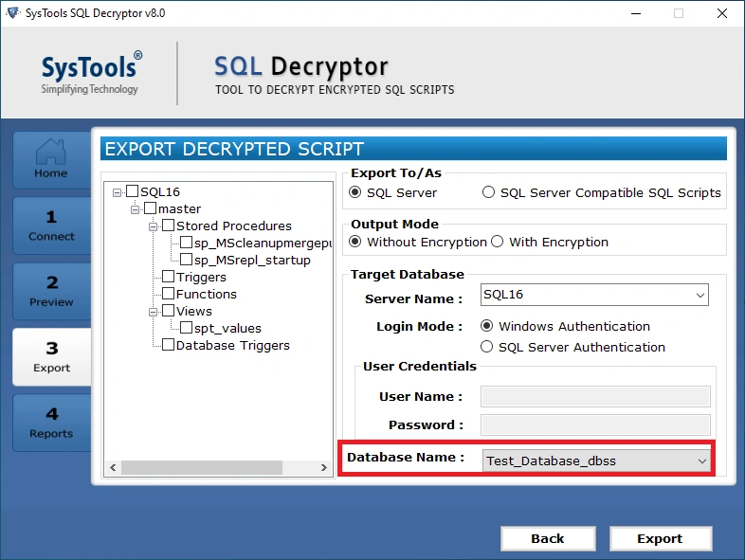Select the Triggers tree label

[201, 277]
